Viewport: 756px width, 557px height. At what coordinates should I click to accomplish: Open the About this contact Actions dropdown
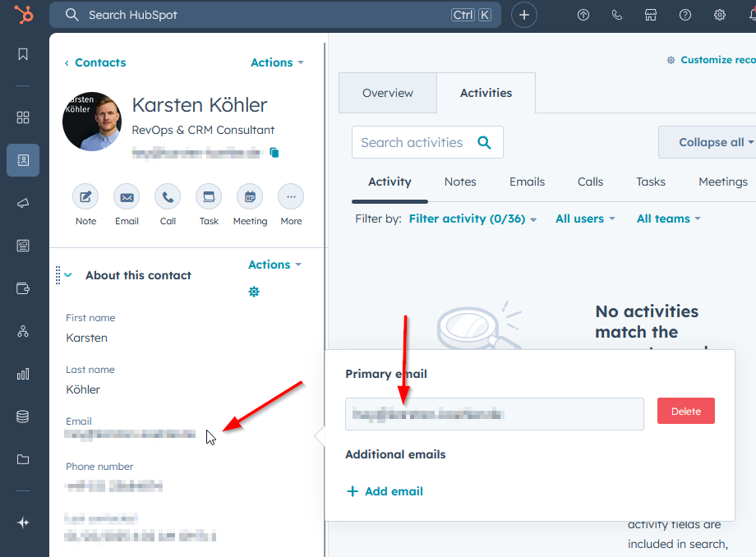pyautogui.click(x=274, y=265)
